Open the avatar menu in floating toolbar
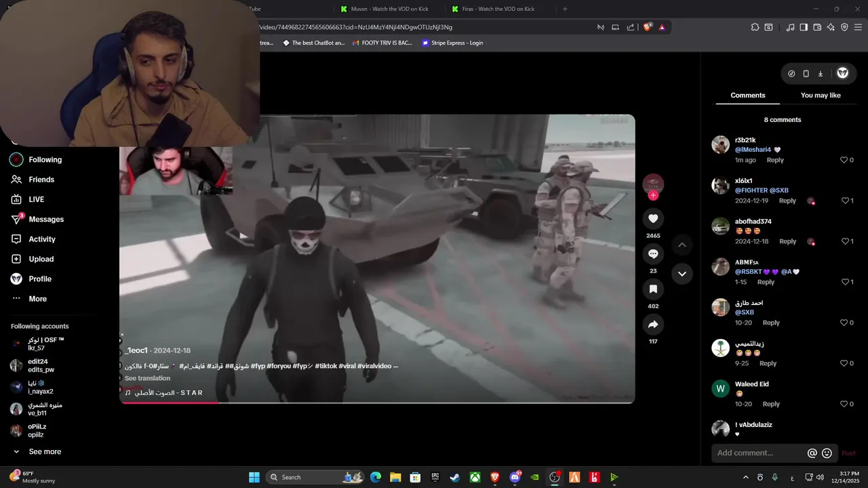Screen dimensions: 868x488 pos(843,73)
